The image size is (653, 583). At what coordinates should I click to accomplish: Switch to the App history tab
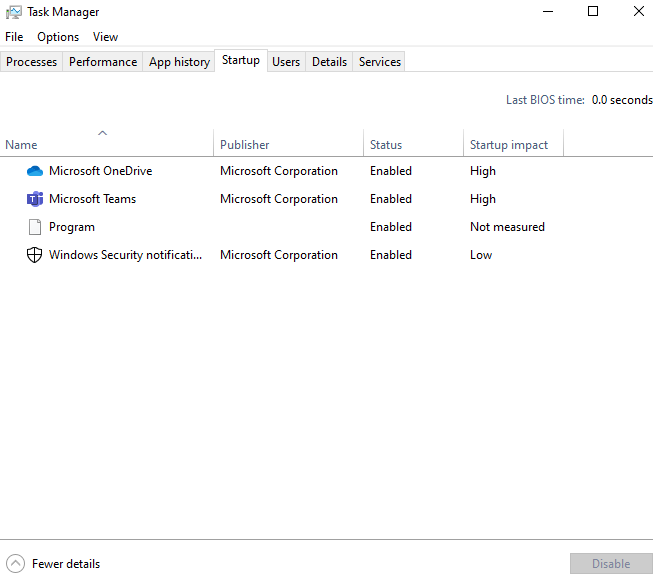tap(179, 62)
